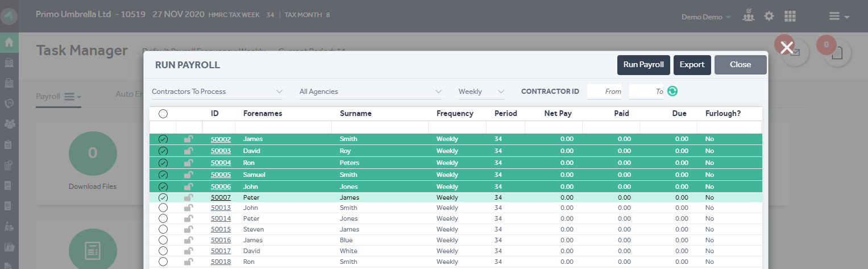Click the lock icon for contractor 50007
Viewport: 868px width, 269px height.
click(189, 197)
